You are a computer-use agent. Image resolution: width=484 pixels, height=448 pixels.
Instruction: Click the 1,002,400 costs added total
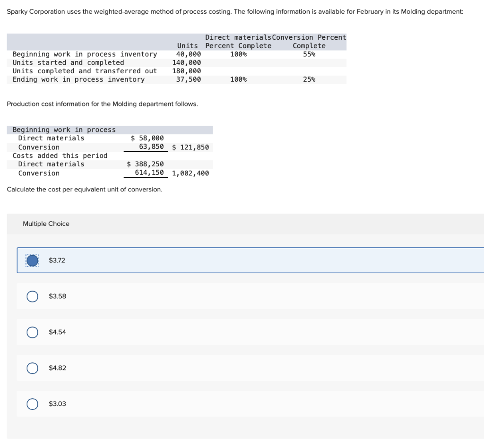[x=190, y=173]
